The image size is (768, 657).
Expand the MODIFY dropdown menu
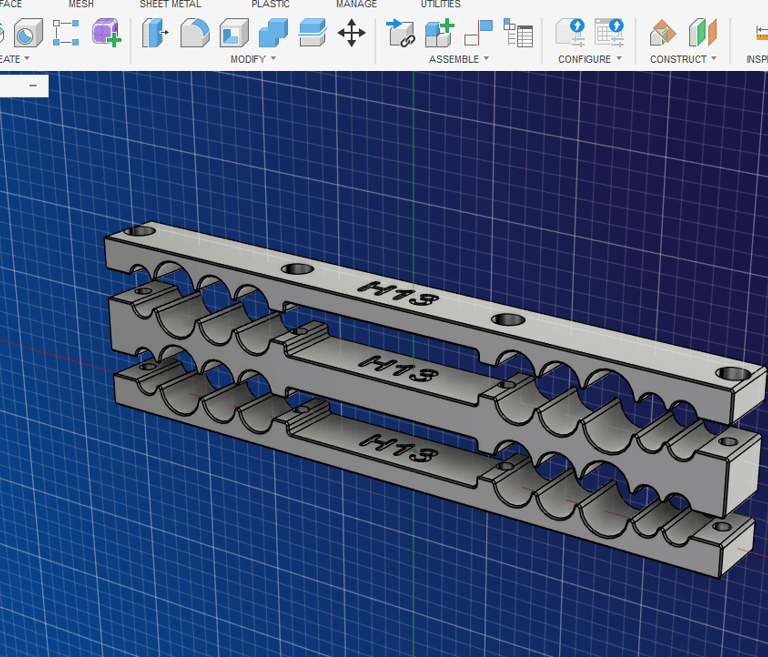253,59
